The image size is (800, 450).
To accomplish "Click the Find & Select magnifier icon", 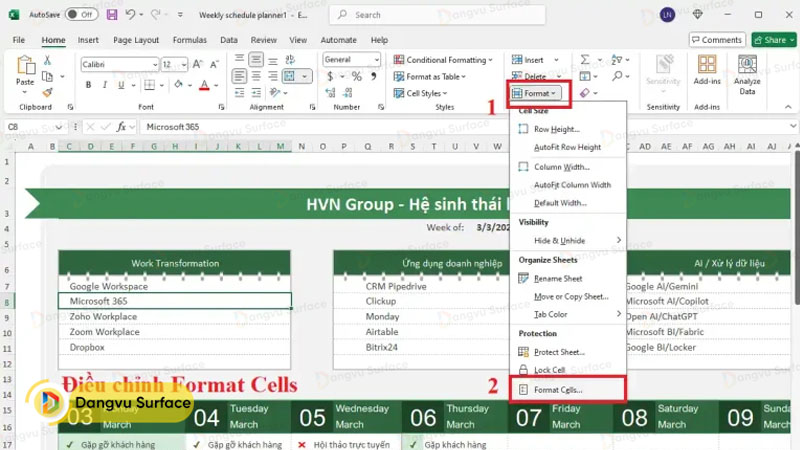I will coord(617,76).
